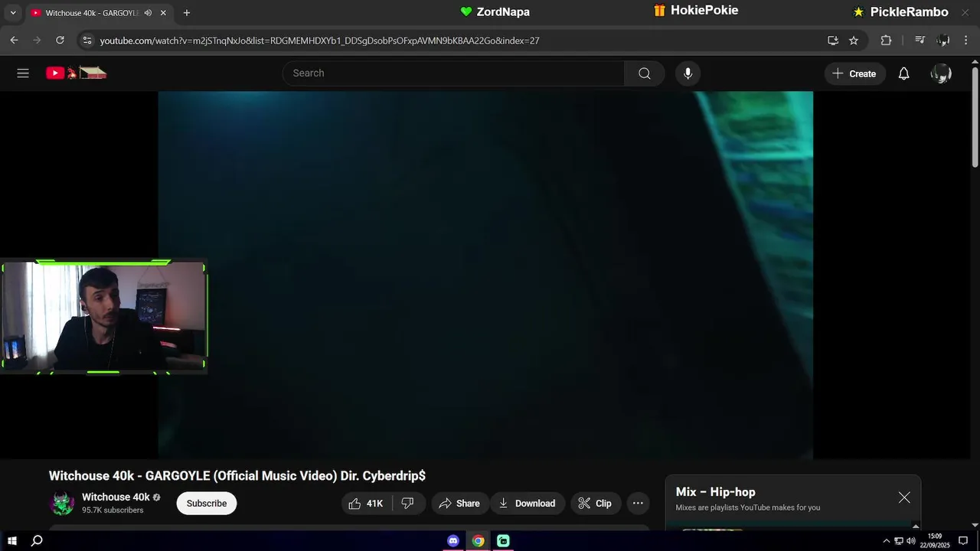Click the YouTube search input field
The height and width of the screenshot is (551, 980).
[x=453, y=73]
